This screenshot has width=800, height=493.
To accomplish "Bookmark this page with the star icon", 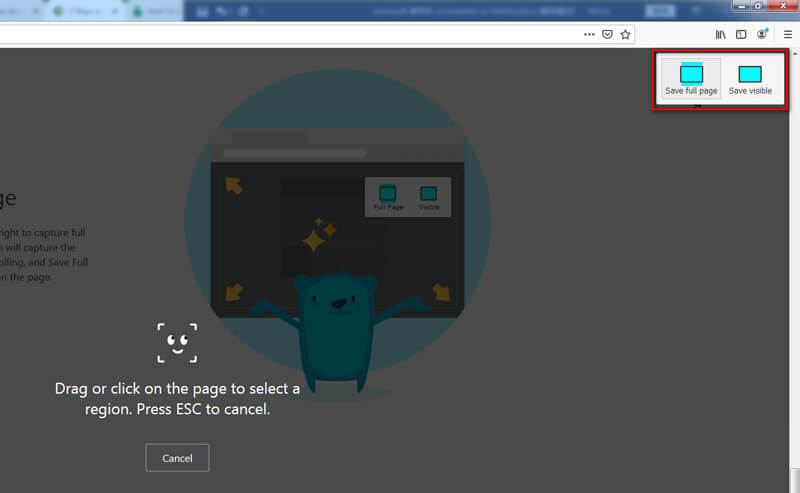I will click(x=625, y=35).
